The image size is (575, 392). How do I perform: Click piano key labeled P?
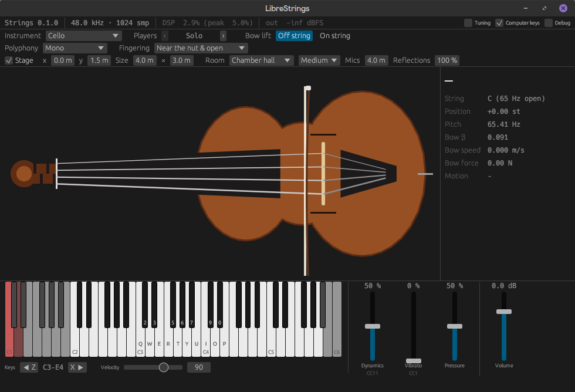pos(224,344)
